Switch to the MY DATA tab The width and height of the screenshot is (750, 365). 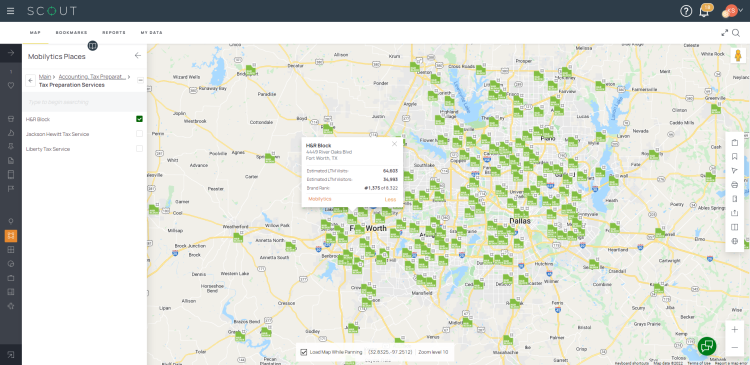[x=152, y=33]
